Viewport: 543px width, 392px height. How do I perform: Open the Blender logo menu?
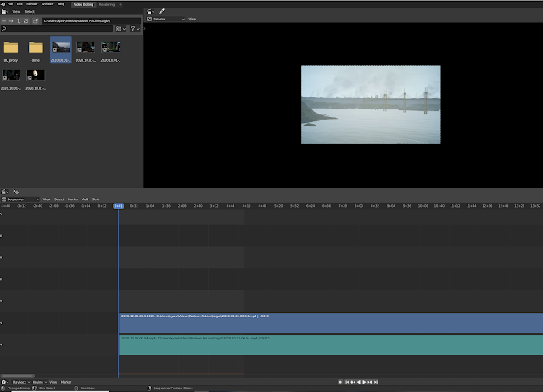[x=3, y=4]
